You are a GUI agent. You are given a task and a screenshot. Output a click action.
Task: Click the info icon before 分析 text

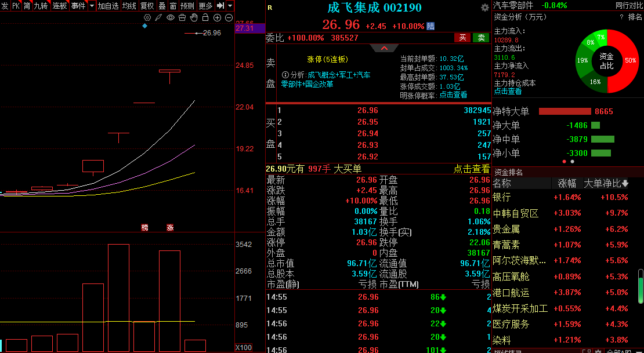285,75
